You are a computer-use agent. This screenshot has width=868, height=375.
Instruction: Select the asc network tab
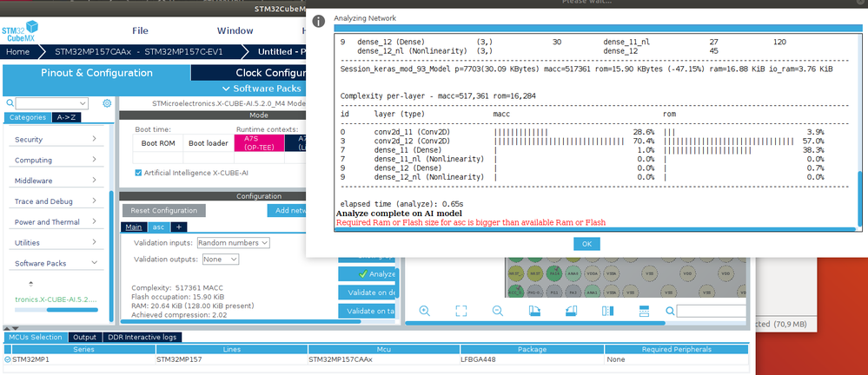click(159, 227)
